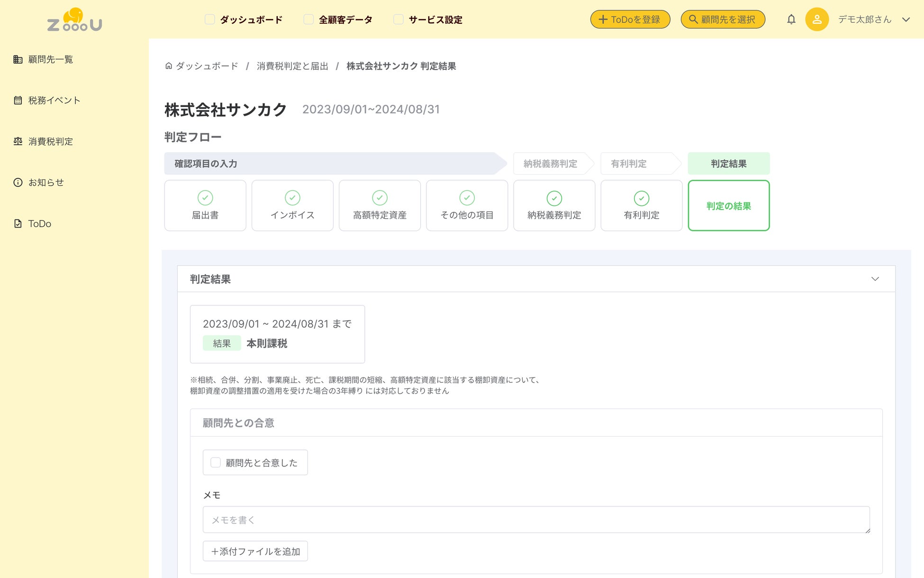Click the yellow user avatar icon
924x578 pixels.
[816, 19]
